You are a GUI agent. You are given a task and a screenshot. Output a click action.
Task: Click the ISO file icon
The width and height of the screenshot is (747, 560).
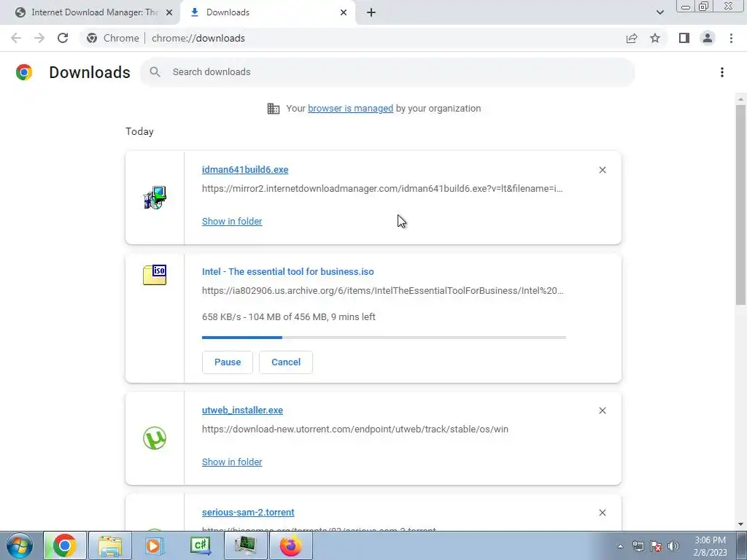click(155, 275)
